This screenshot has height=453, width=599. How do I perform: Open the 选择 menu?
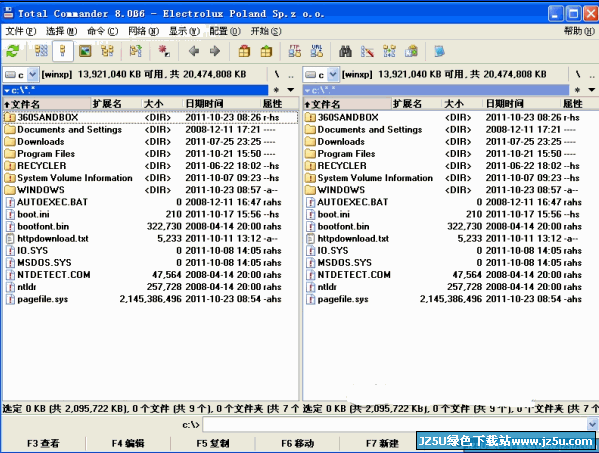pos(62,31)
